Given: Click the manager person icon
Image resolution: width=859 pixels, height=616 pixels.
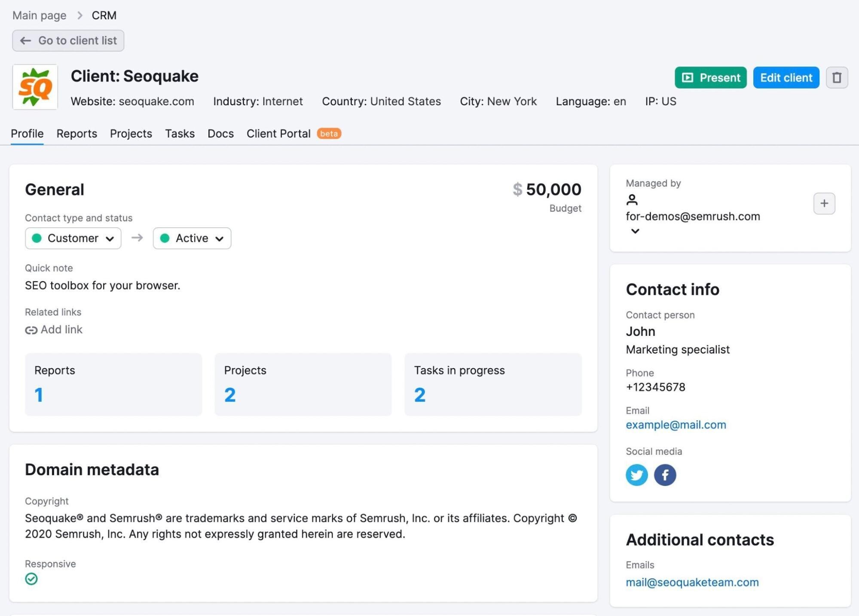Looking at the screenshot, I should pyautogui.click(x=632, y=200).
